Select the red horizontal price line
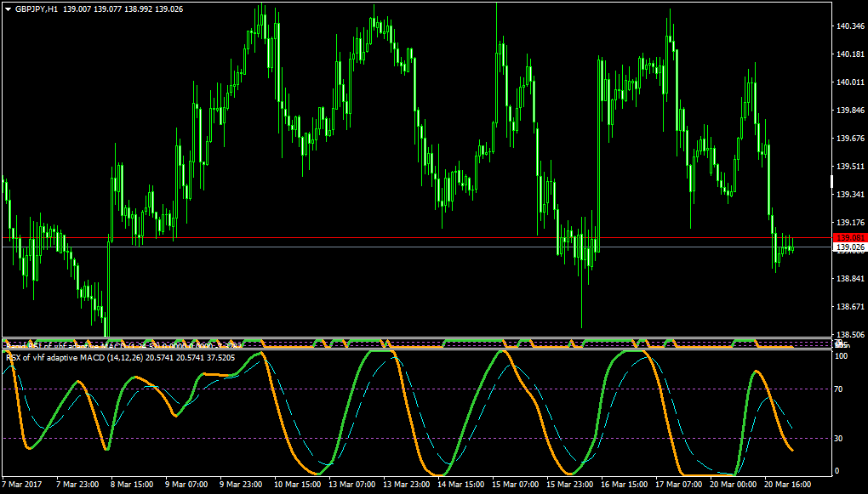868x494 pixels. [x=416, y=238]
